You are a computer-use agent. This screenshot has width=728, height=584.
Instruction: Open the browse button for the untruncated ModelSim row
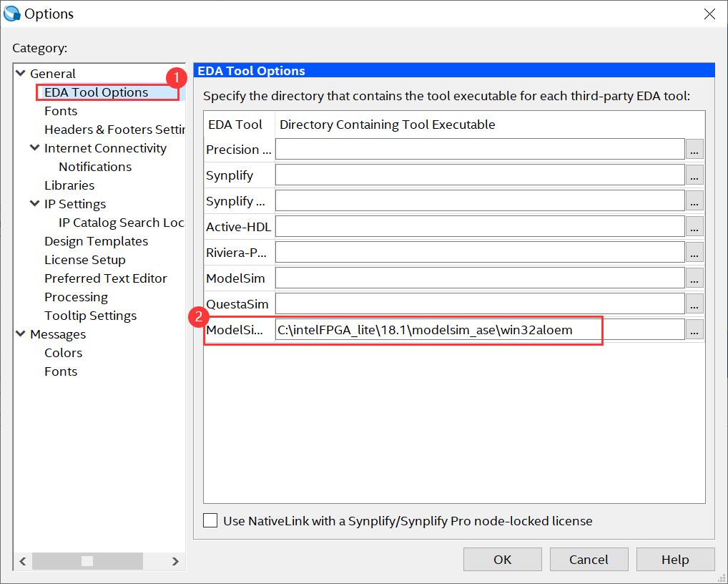694,278
